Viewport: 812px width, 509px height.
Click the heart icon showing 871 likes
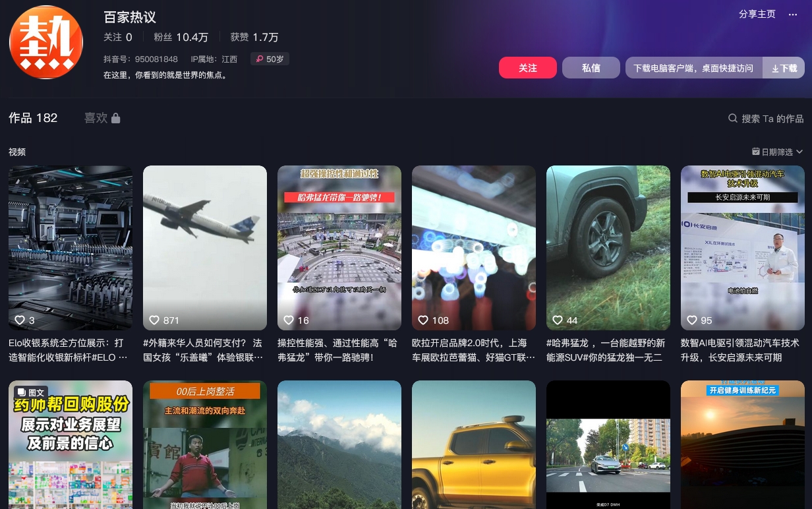154,320
